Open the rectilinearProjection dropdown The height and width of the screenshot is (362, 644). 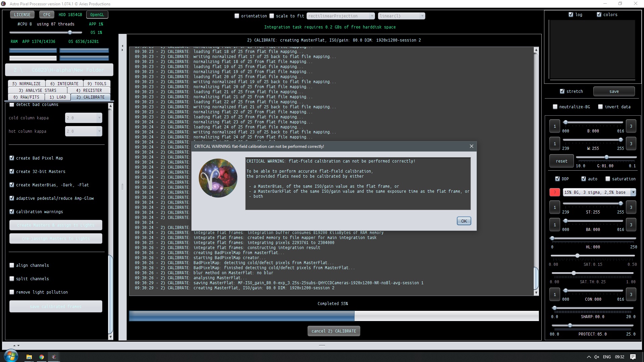pos(340,16)
